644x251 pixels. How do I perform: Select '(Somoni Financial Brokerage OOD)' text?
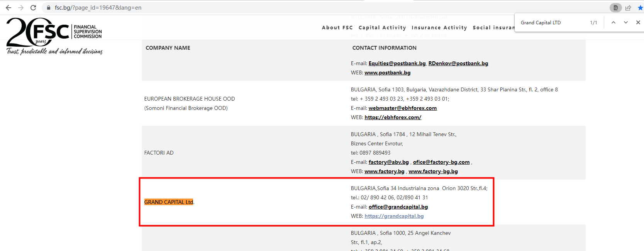tap(186, 108)
